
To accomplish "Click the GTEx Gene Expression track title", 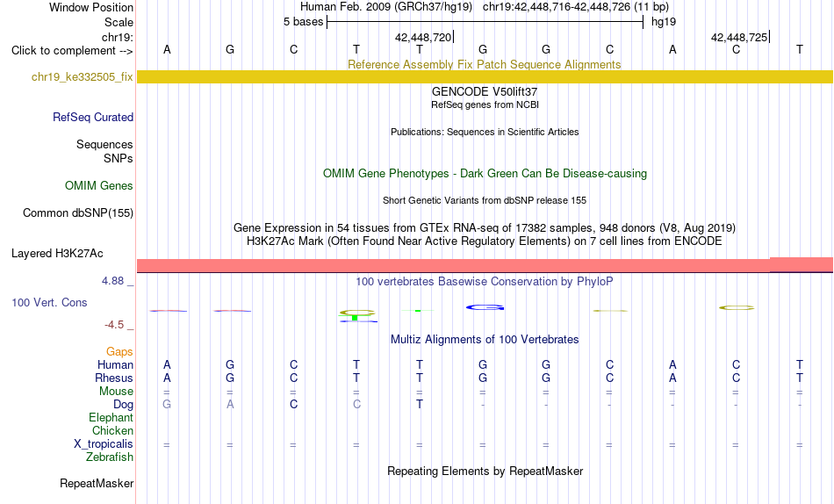I will 485,227.
